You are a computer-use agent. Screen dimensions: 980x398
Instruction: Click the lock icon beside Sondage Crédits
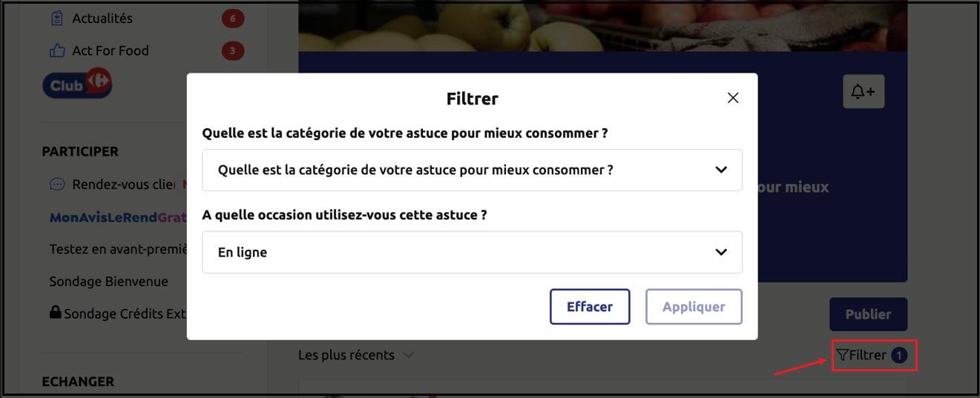tap(55, 313)
